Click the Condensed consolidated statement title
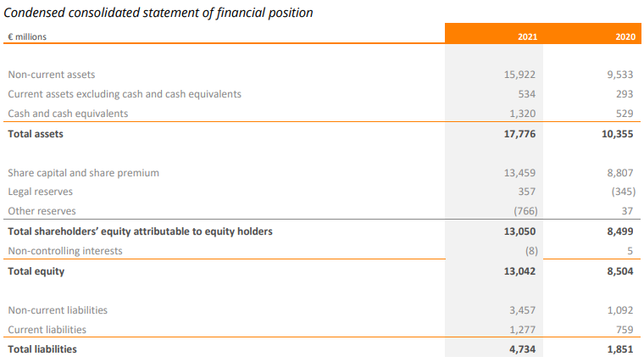This screenshot has height=362, width=644. [x=158, y=13]
